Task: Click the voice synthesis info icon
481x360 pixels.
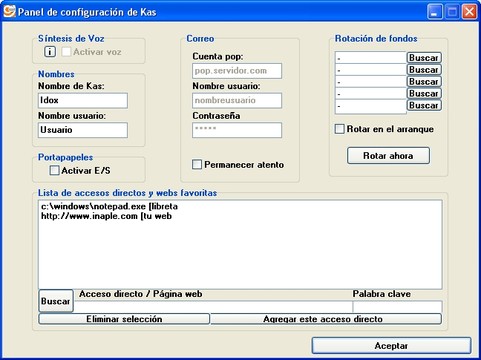Action: tap(50, 52)
